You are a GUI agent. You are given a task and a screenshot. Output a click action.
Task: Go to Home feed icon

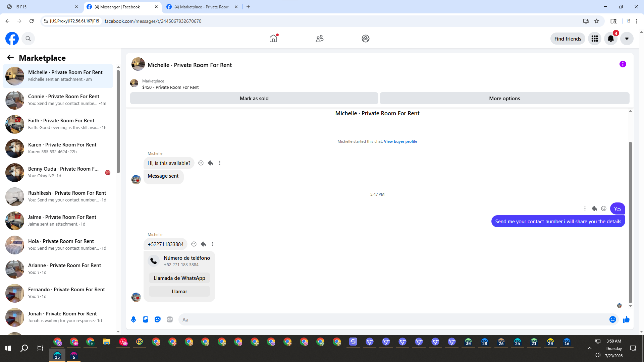pos(273,39)
